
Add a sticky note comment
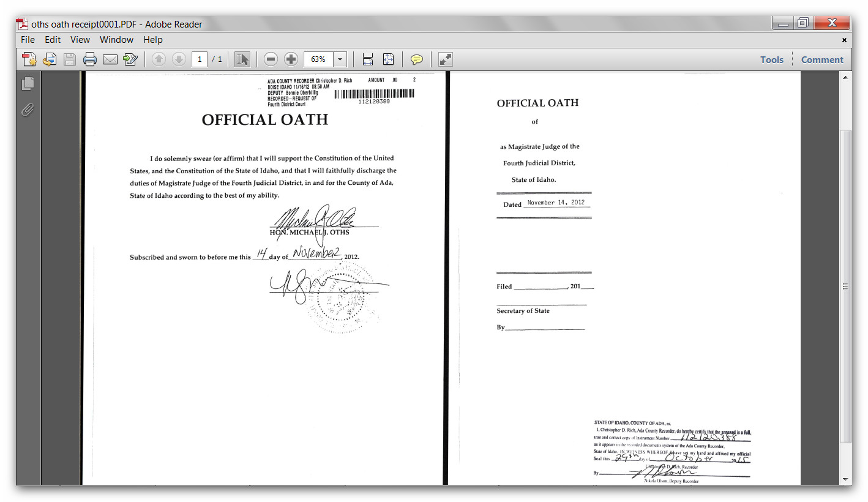coord(416,59)
